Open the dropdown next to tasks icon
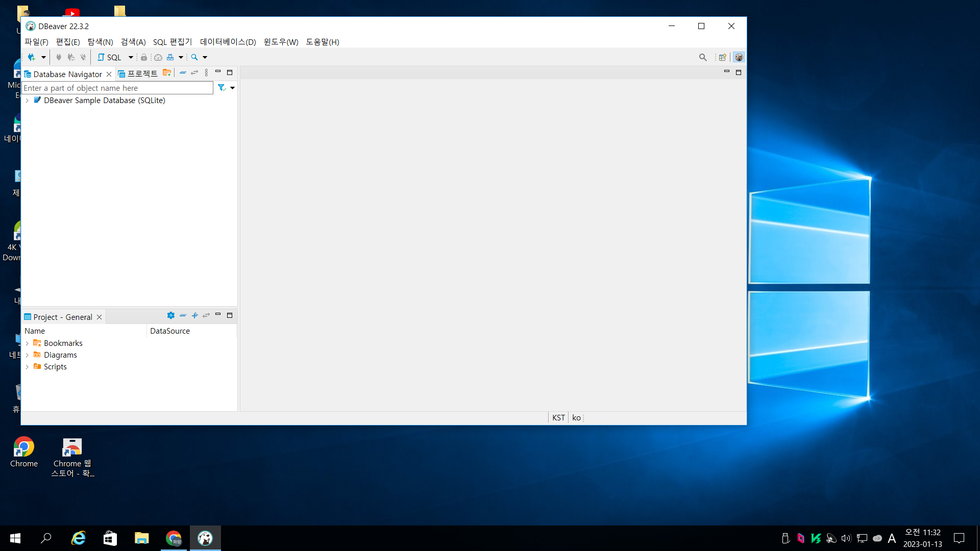 [181, 57]
